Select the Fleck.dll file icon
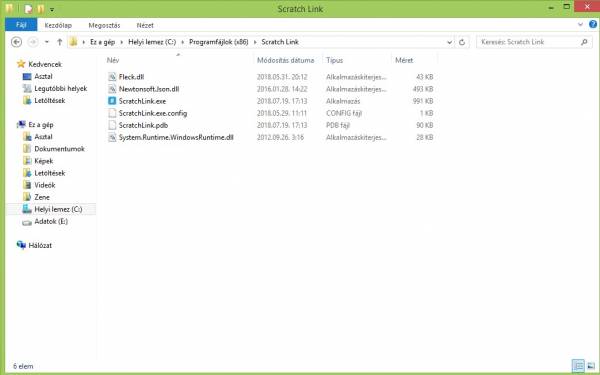The height and width of the screenshot is (375, 600). click(x=112, y=77)
